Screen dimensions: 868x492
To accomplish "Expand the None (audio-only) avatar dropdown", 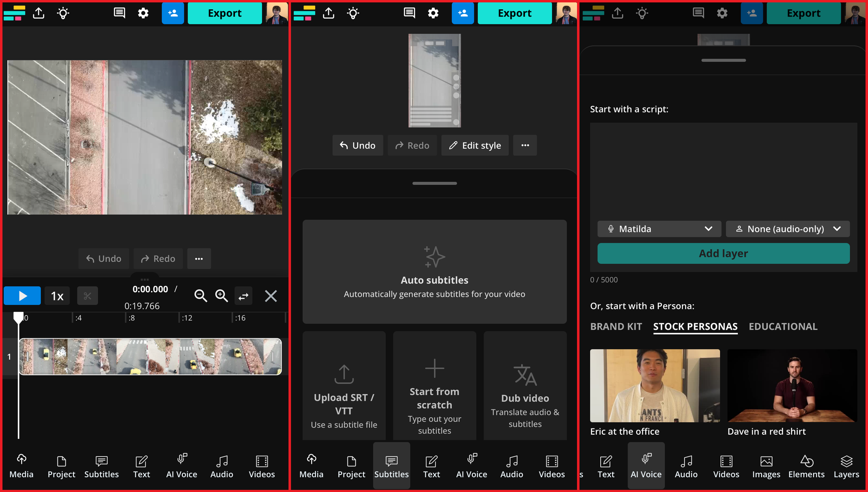I will pyautogui.click(x=788, y=229).
